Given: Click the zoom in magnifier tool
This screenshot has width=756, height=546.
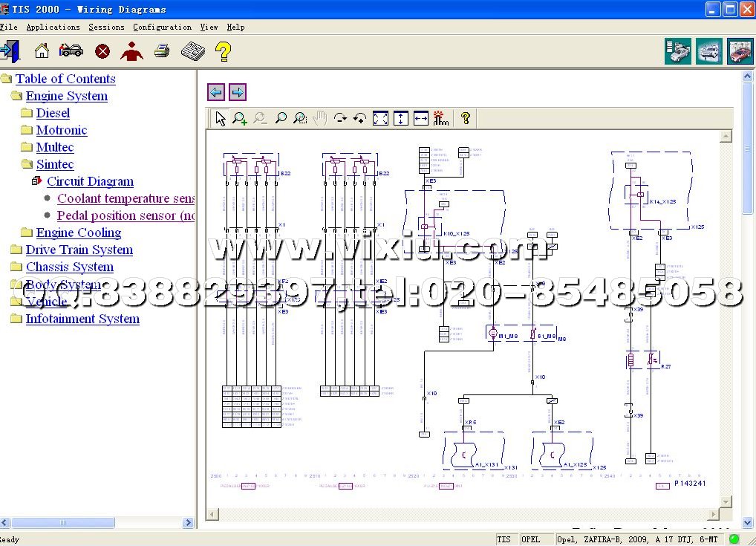Looking at the screenshot, I should tap(240, 118).
